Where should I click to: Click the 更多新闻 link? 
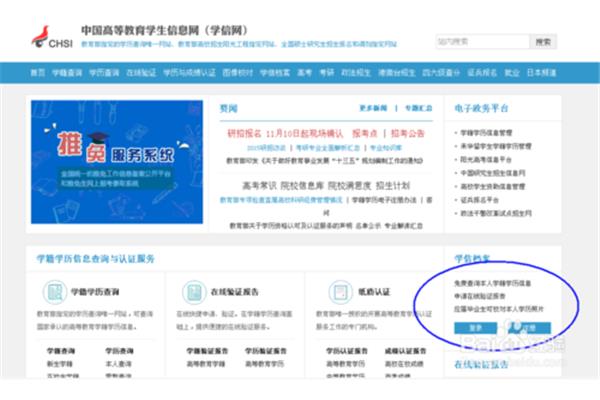coord(373,108)
